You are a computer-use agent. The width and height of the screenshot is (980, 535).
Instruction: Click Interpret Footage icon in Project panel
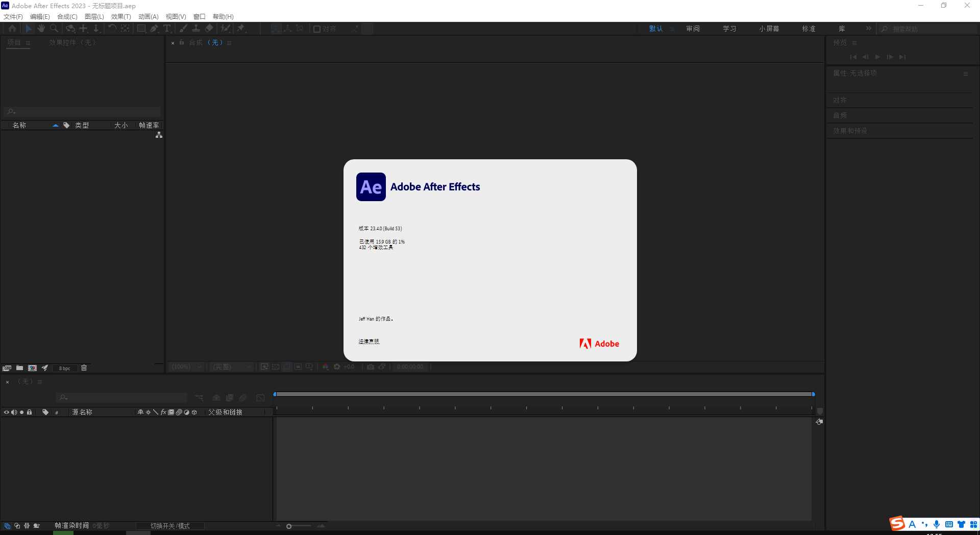point(7,368)
